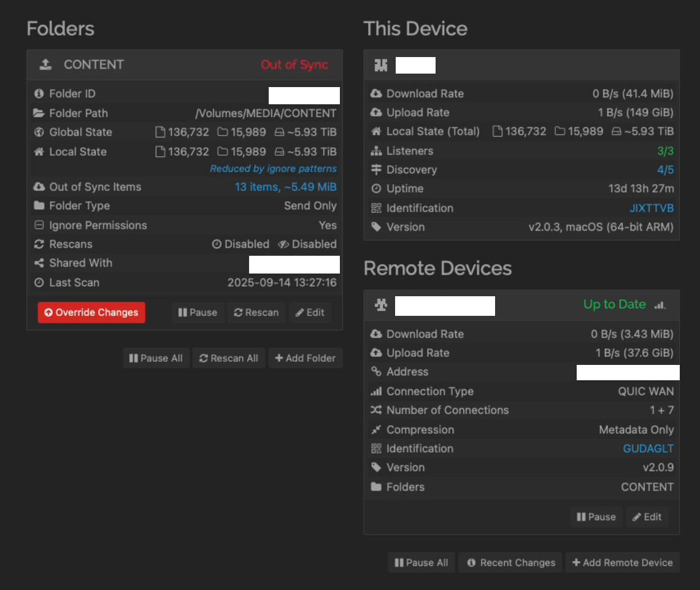Show the GUDAGLT device identification
Viewport: 700px width, 590px height.
(x=648, y=449)
